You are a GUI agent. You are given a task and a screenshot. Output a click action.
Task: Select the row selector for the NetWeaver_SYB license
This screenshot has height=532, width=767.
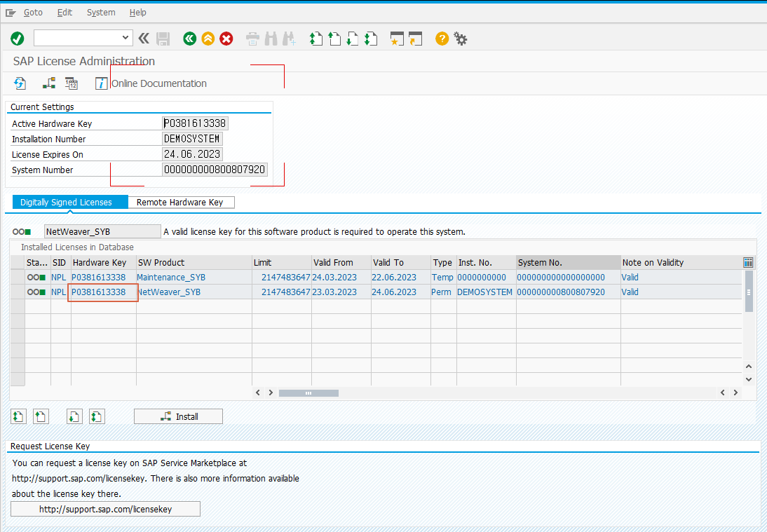tap(17, 292)
